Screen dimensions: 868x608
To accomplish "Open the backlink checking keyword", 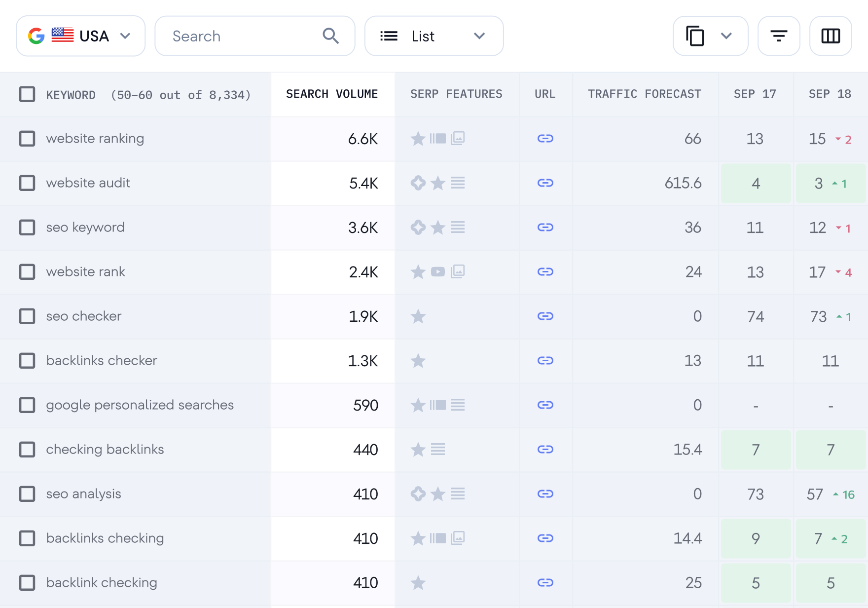I will tap(102, 583).
